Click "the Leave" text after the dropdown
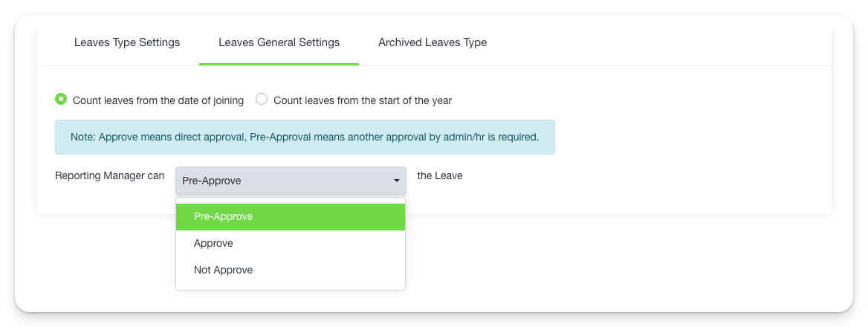 click(x=440, y=176)
